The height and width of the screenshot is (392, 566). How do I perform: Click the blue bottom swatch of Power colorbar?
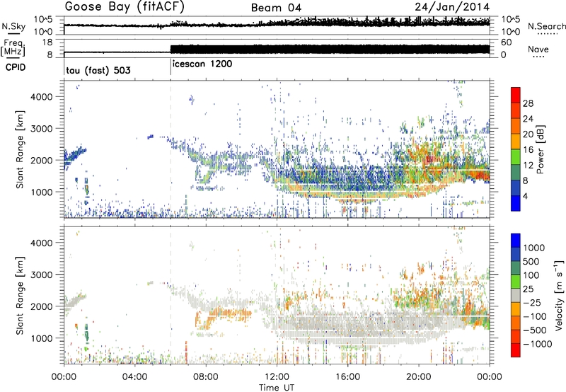(516, 204)
